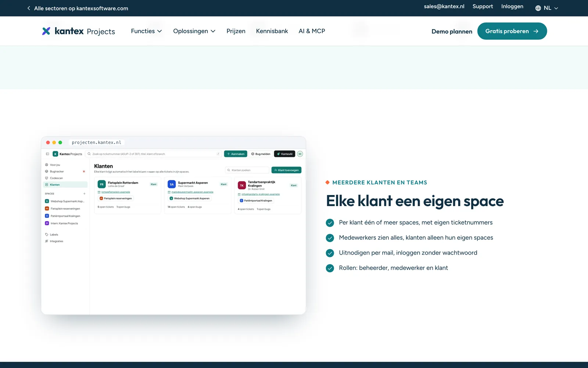Screen dimensions: 588x368
Task: Open the Prijzen page
Action: (236, 31)
